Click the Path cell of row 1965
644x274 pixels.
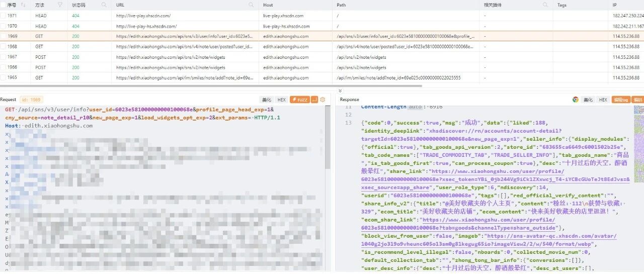click(x=398, y=77)
